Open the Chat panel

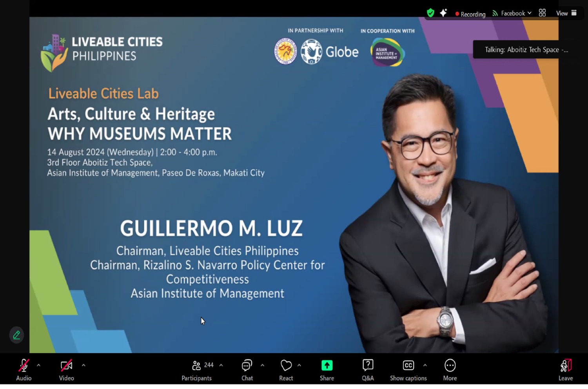[247, 369]
